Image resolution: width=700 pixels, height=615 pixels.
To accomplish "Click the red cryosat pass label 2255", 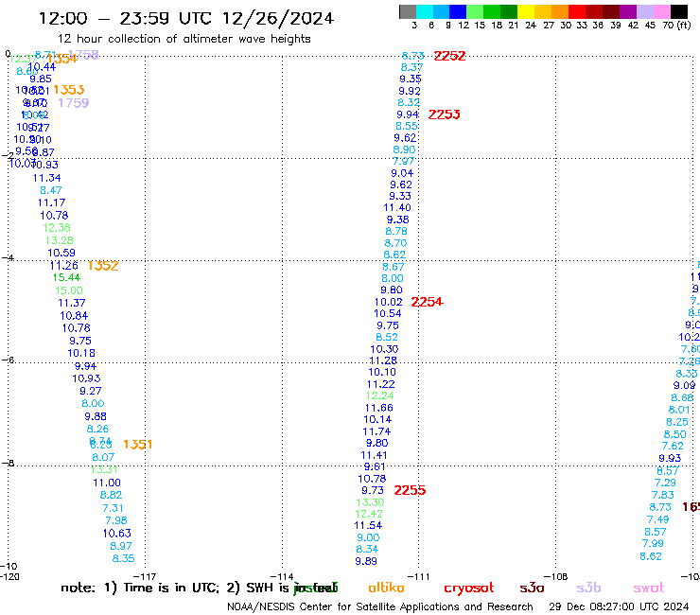I will click(410, 490).
